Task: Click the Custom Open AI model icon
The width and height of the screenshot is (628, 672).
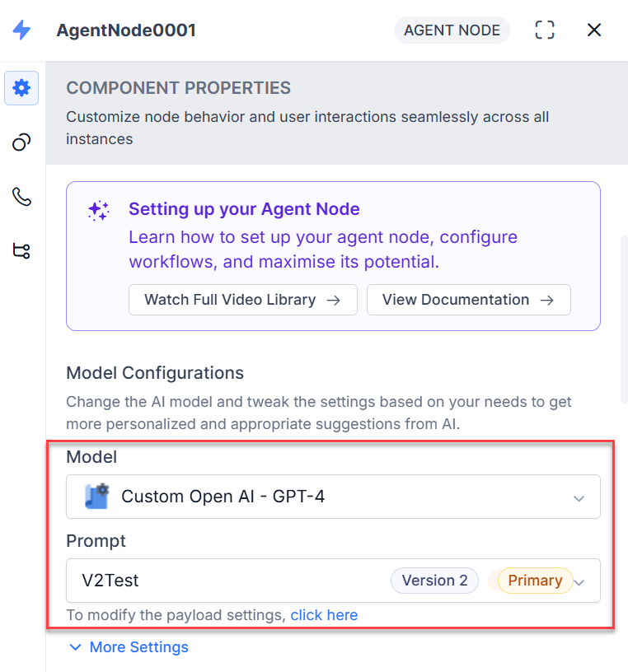Action: point(97,497)
